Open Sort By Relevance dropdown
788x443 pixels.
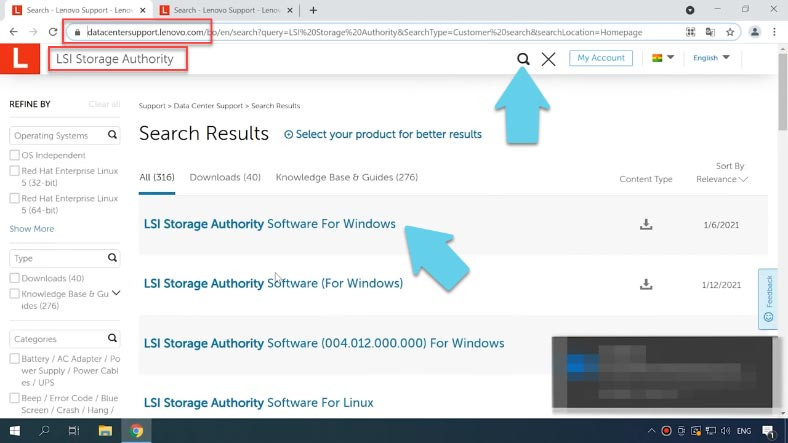click(722, 179)
